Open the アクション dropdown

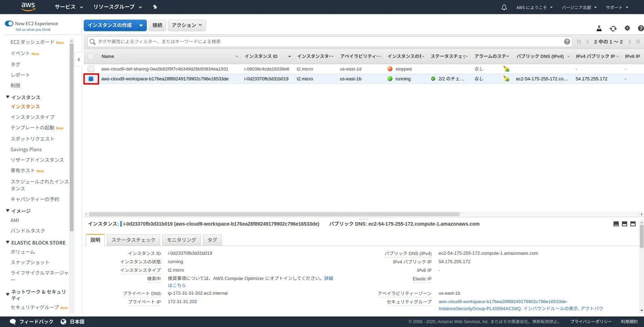187,25
